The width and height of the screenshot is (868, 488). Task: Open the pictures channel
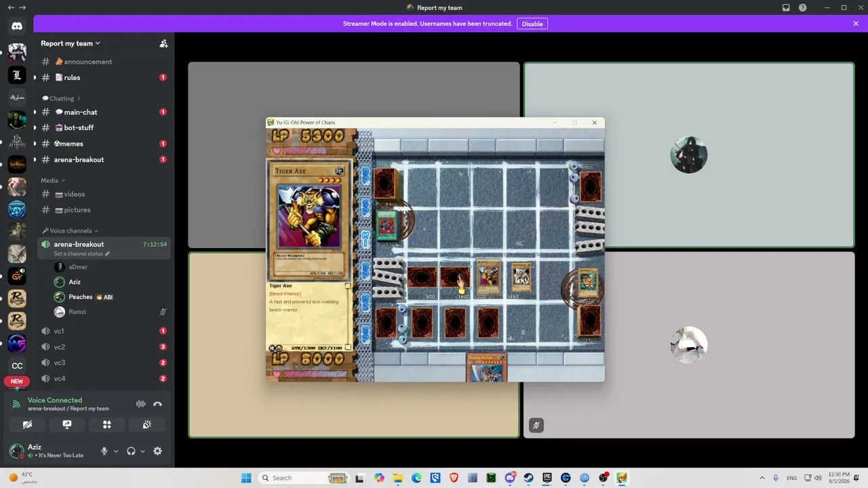pos(104,209)
